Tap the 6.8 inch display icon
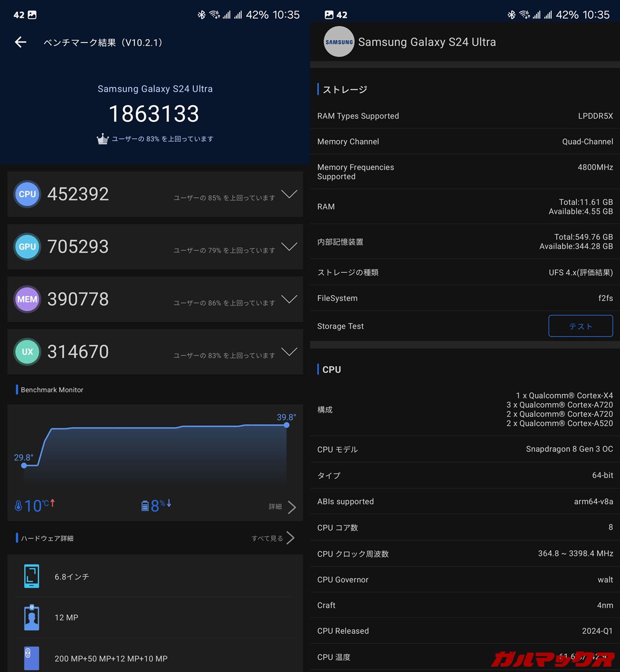 pos(31,576)
